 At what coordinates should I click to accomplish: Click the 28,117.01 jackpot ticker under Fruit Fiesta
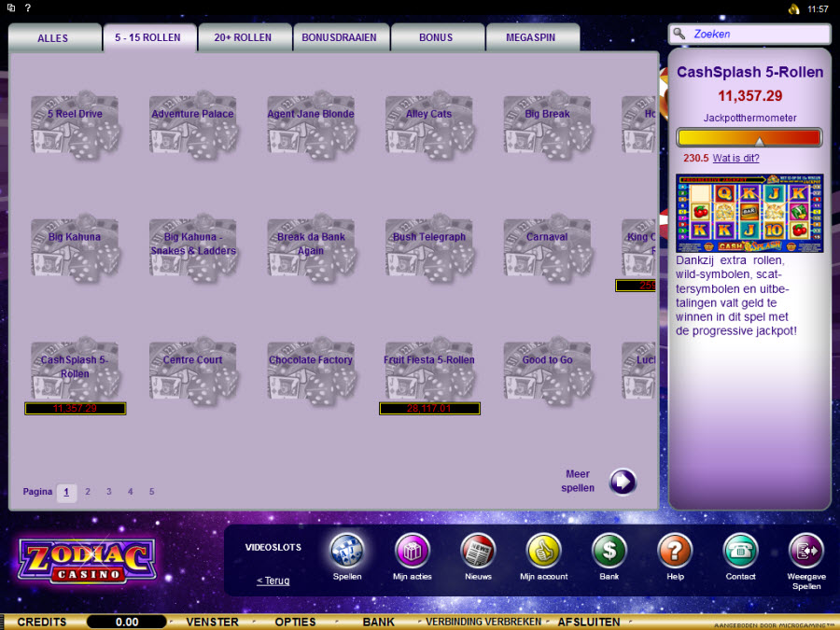click(x=429, y=409)
